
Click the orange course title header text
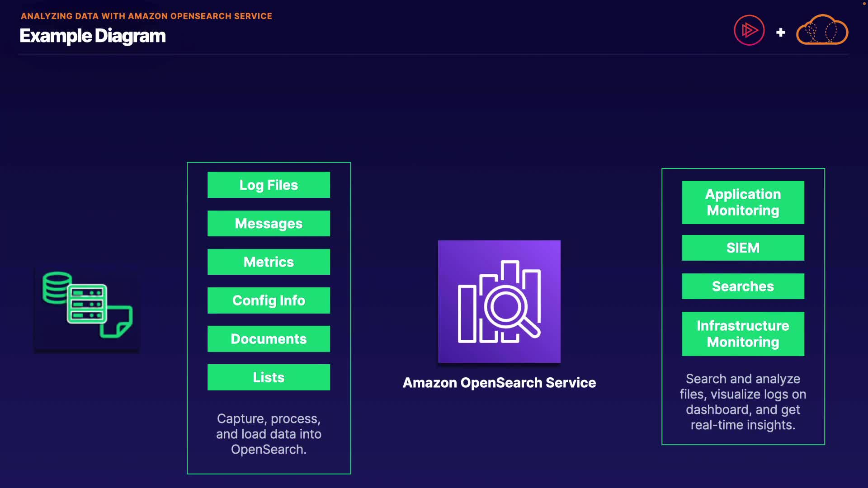click(146, 16)
